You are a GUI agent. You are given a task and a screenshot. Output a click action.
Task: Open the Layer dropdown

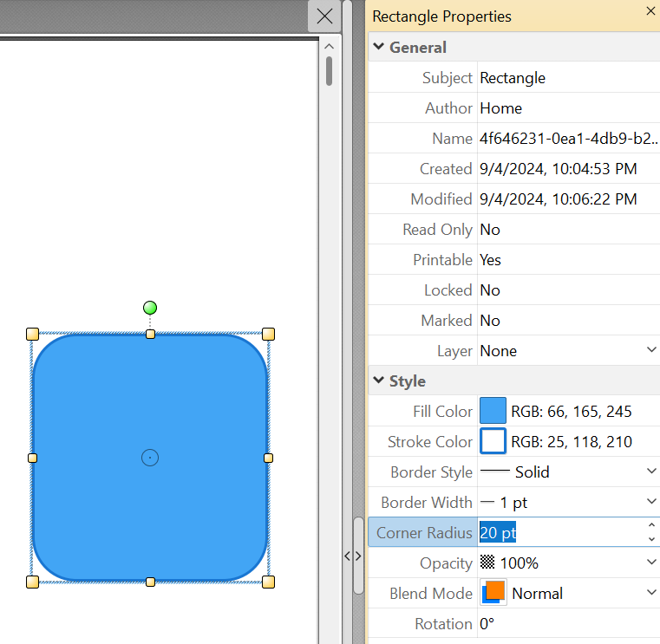coord(651,350)
